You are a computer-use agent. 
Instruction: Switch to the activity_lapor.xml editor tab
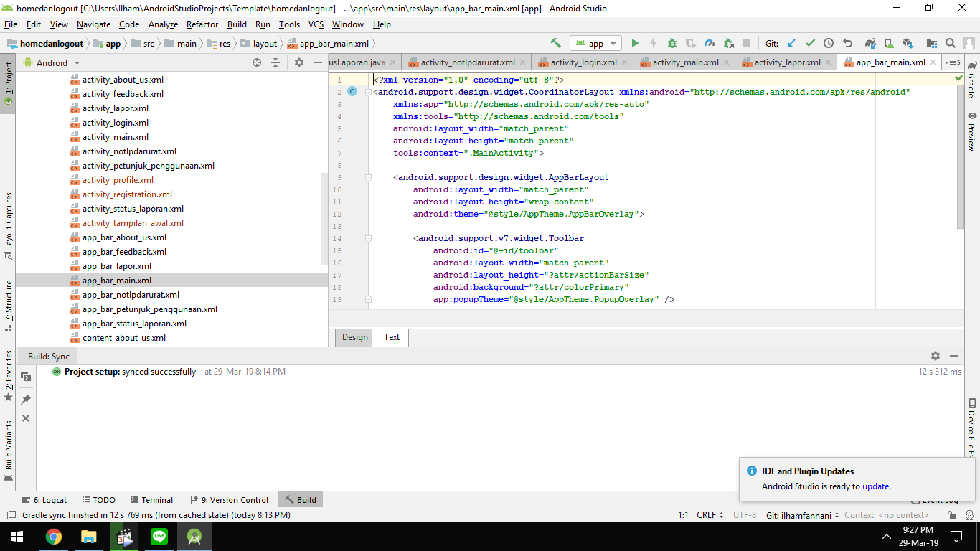tap(787, 62)
